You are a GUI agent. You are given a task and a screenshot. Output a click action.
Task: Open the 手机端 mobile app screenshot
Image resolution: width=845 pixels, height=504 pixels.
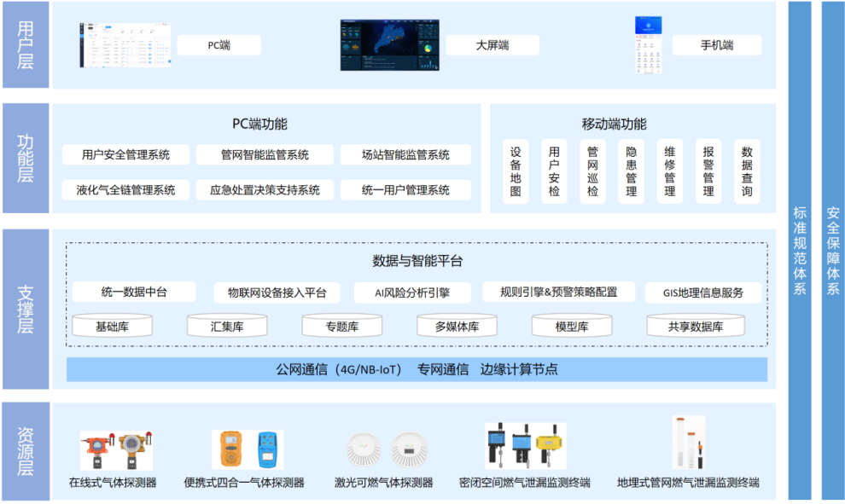click(x=649, y=44)
